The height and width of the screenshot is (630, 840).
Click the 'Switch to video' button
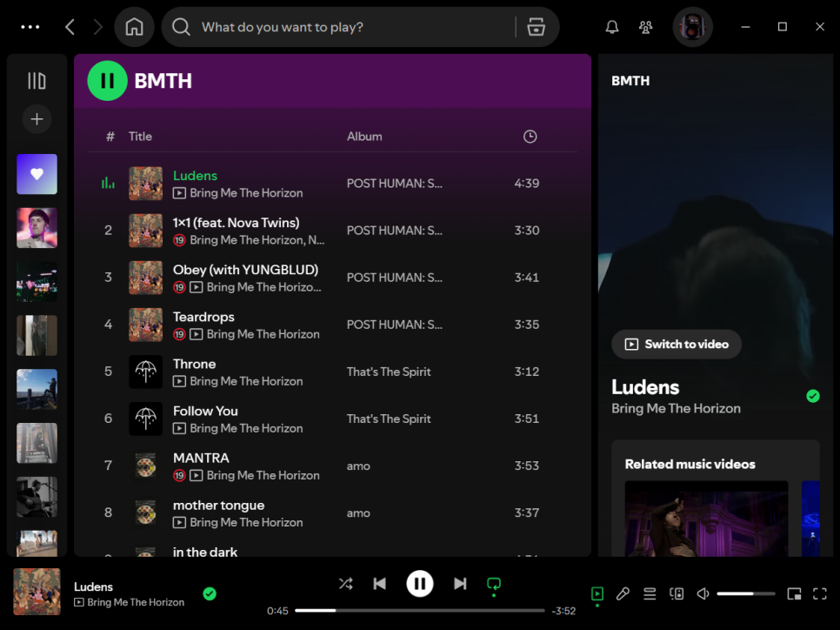point(677,345)
